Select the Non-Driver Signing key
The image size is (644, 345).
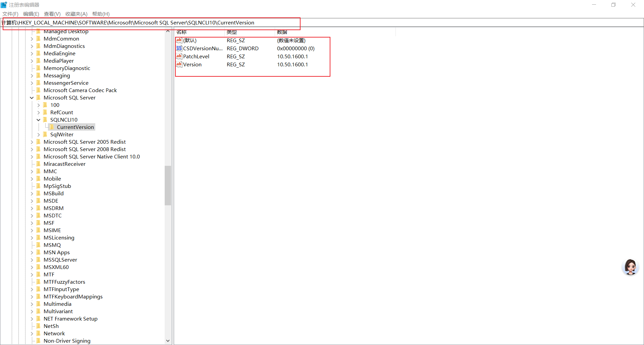pyautogui.click(x=67, y=341)
